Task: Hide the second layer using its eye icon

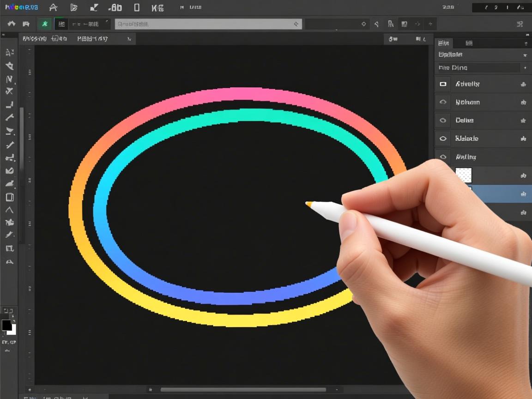Action: pyautogui.click(x=443, y=102)
